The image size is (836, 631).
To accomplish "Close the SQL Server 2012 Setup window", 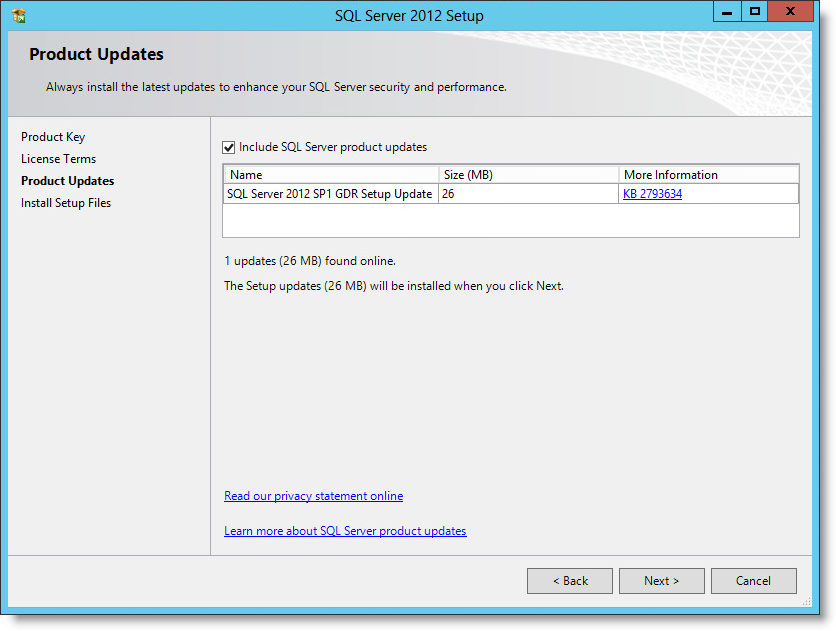I will point(790,11).
